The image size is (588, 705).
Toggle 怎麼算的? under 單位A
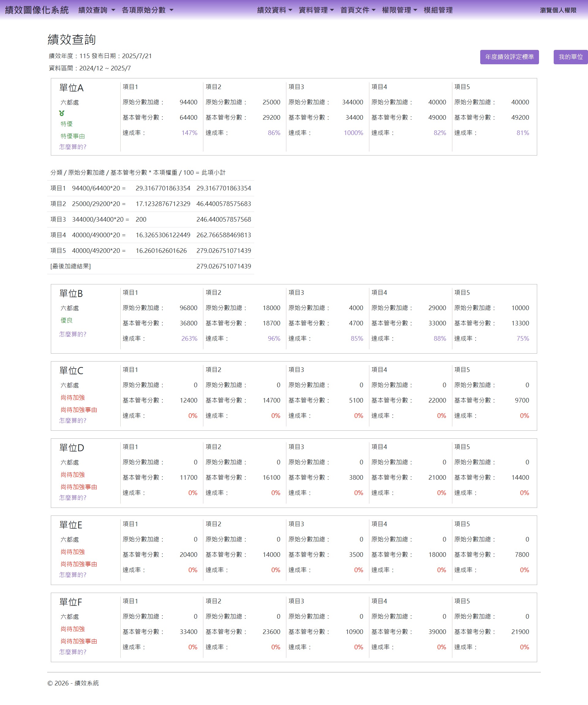[x=73, y=147]
